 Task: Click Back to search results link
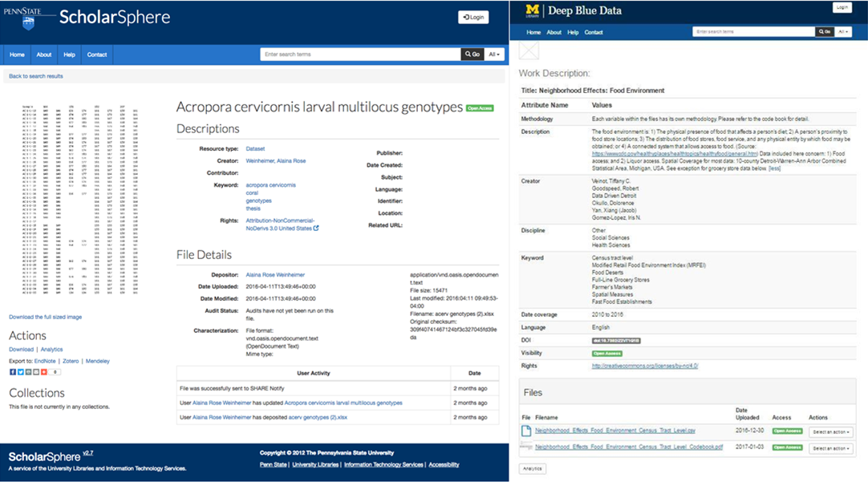click(36, 76)
